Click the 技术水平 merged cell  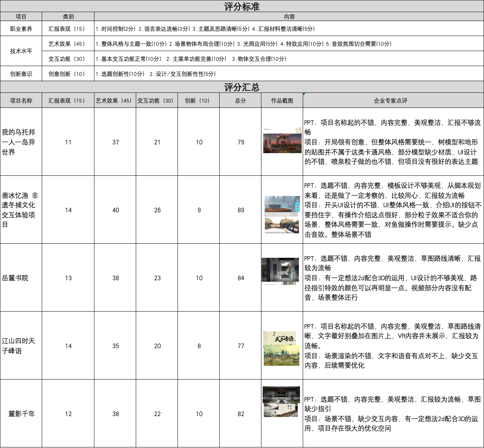pos(21,51)
